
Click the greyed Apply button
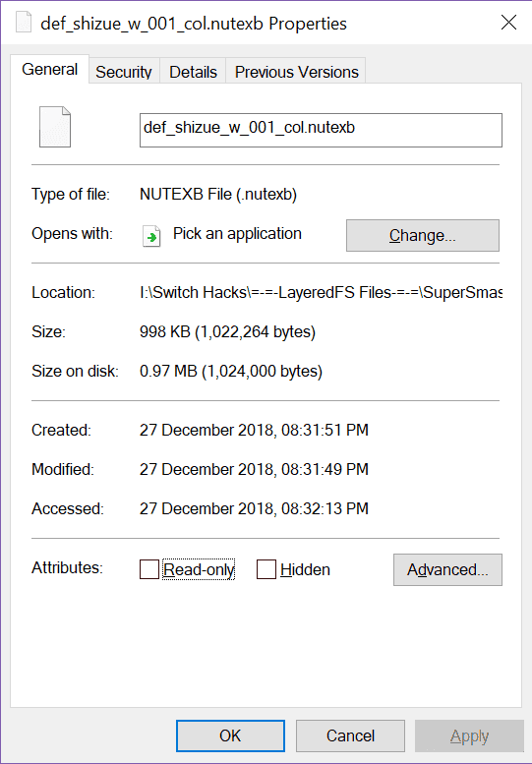pos(469,735)
